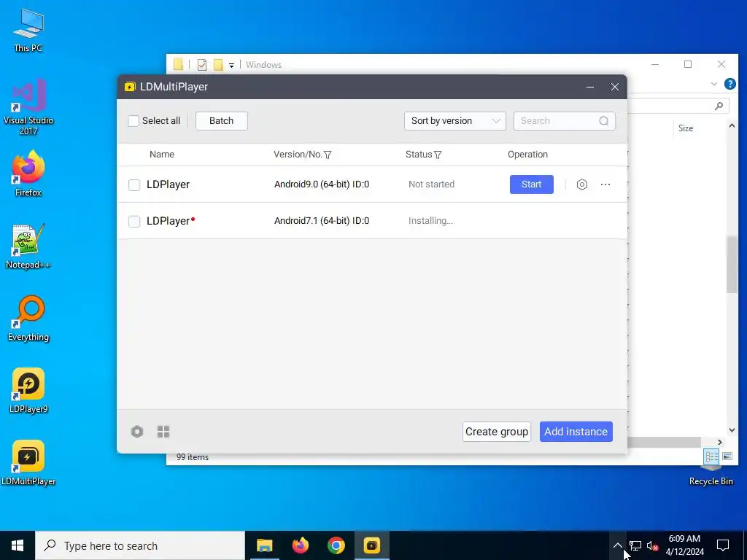This screenshot has height=560, width=747.
Task: Open Firefox from the taskbar
Action: coord(300,545)
